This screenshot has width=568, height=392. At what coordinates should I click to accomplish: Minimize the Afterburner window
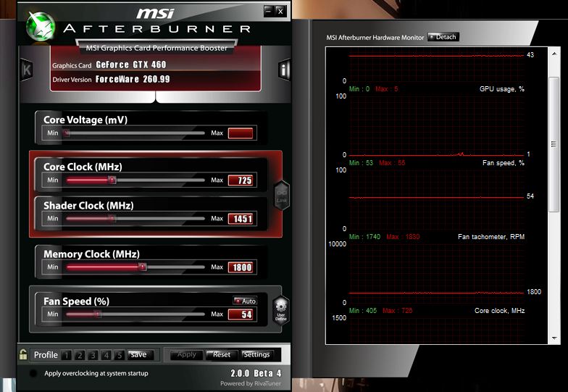[x=268, y=11]
